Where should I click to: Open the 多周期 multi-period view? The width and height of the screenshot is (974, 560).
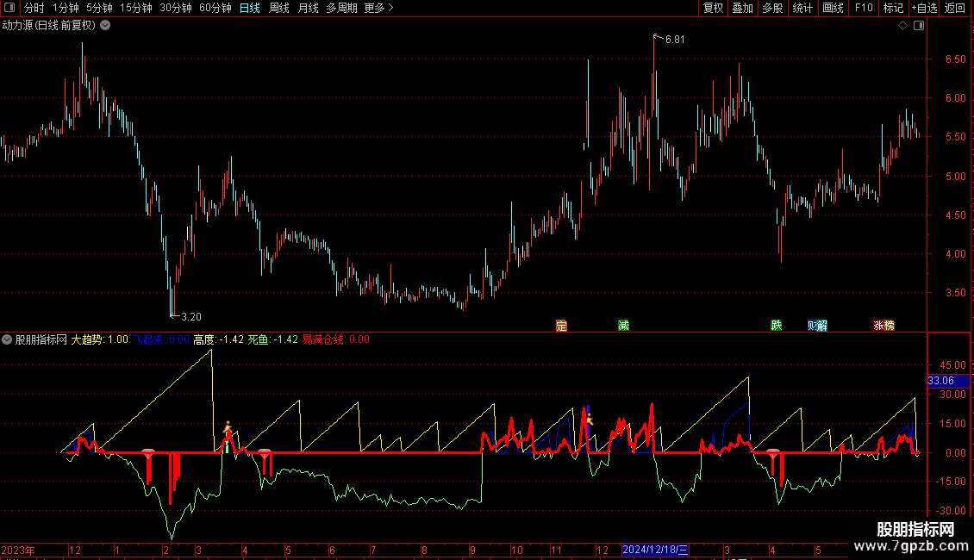(341, 8)
